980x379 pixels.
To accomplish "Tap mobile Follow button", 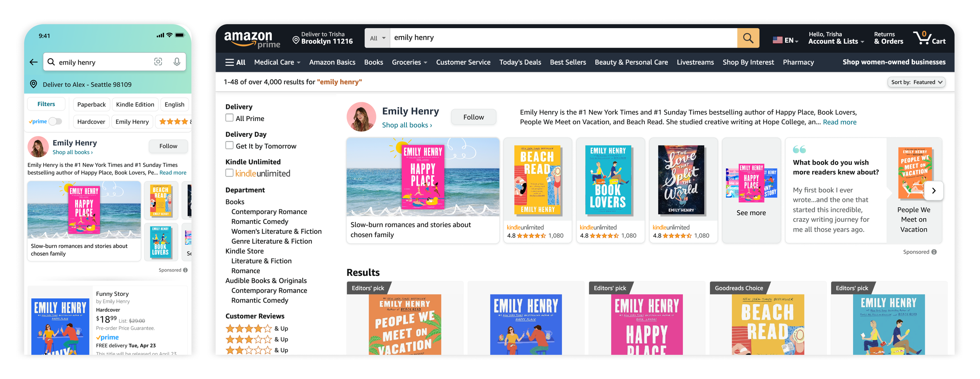I will coord(168,146).
